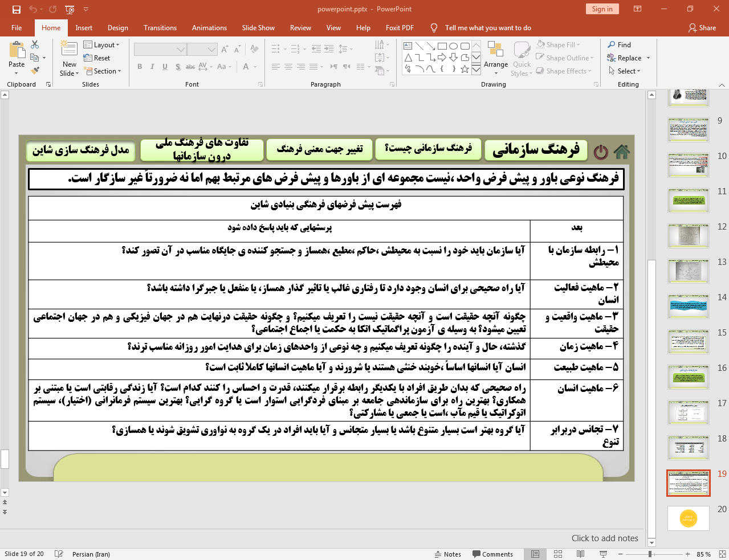The width and height of the screenshot is (729, 560).
Task: Click the Find search icon
Action: pyautogui.click(x=620, y=44)
